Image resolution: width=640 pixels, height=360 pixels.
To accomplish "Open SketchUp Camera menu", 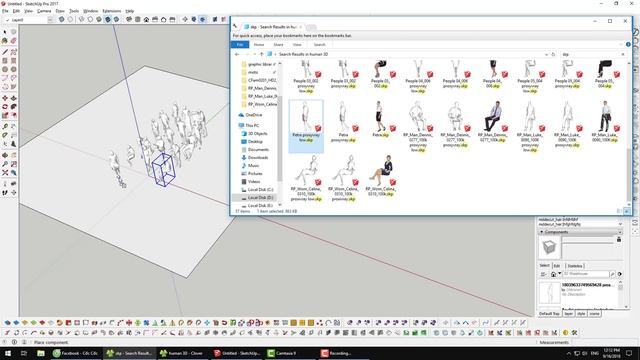I will click(44, 11).
